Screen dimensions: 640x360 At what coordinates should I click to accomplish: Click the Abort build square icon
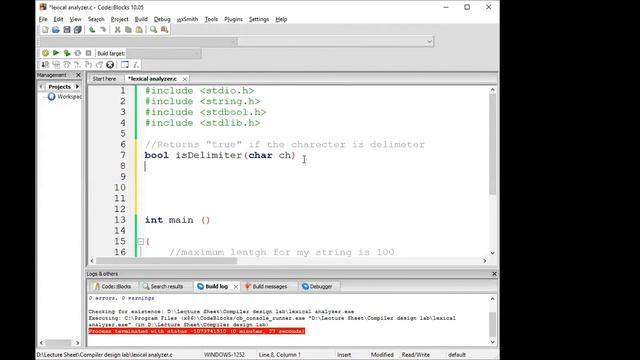click(88, 53)
